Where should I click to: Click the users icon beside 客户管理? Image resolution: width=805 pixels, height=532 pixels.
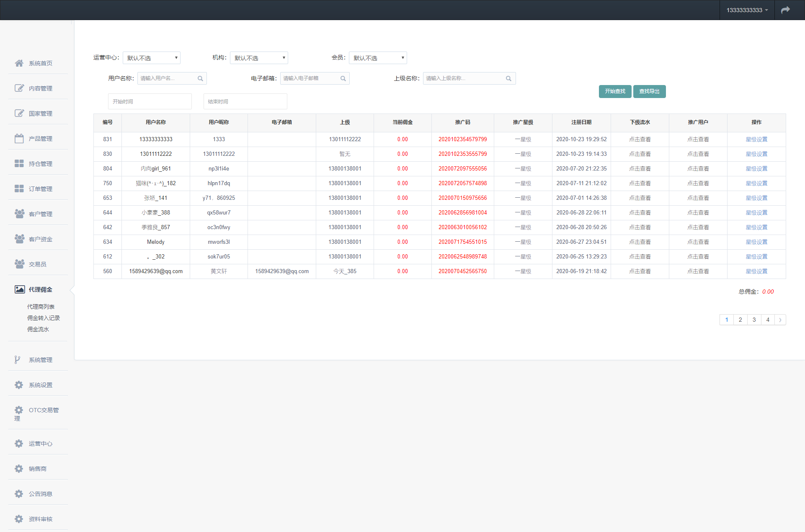click(19, 214)
